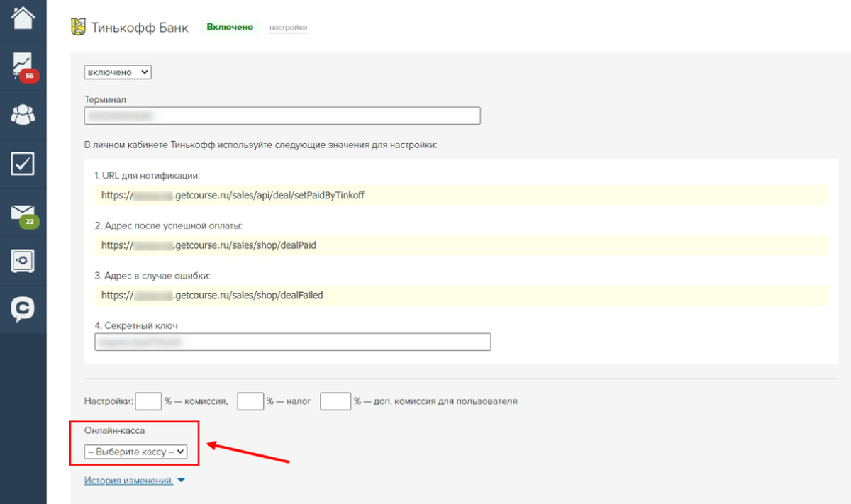
Task: Click the доп. комиссия для пользователя input
Action: click(336, 401)
